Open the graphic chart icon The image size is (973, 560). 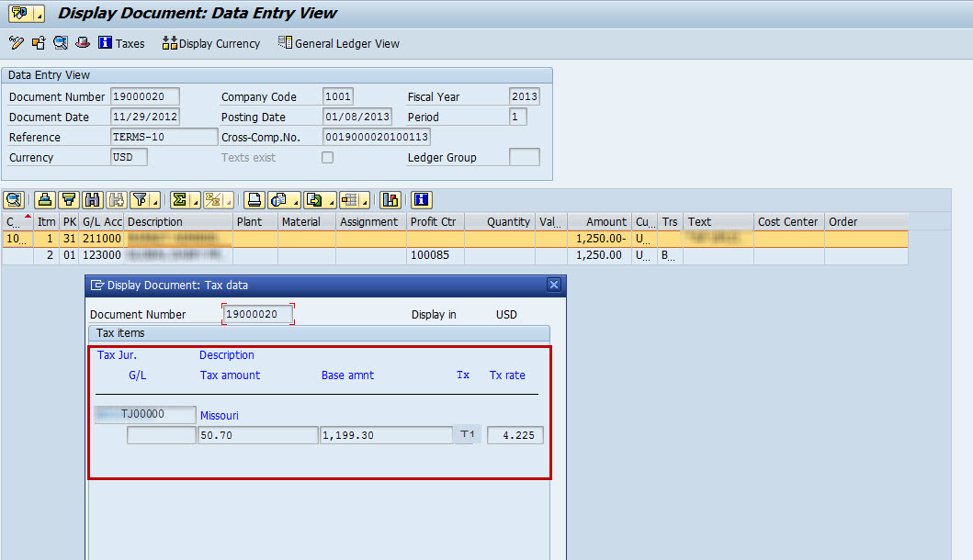click(390, 199)
